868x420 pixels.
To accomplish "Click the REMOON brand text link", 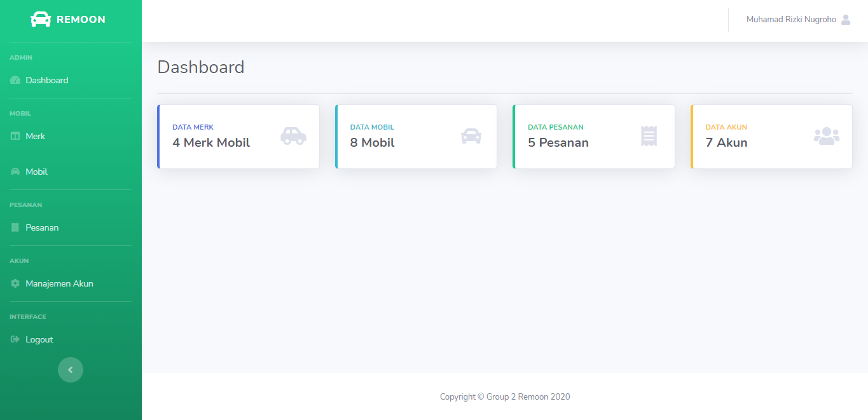I will click(81, 20).
